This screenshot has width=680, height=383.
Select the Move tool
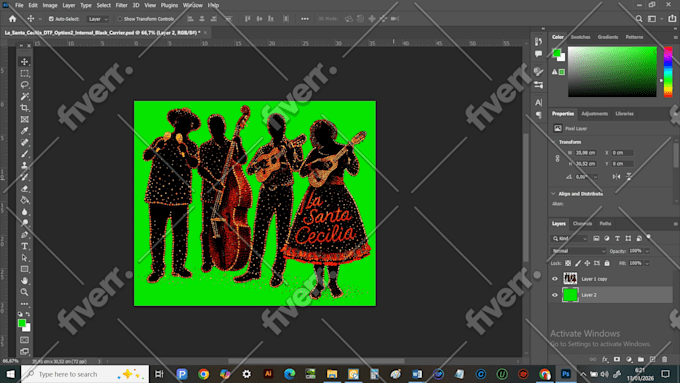(x=24, y=62)
